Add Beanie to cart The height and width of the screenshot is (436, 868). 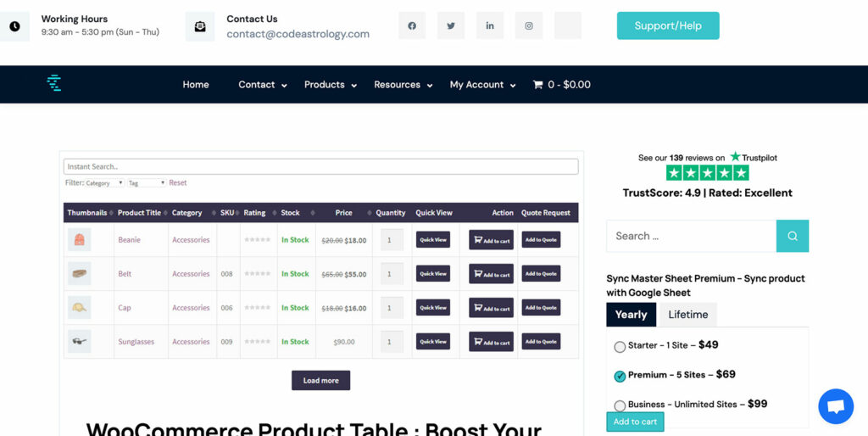tap(491, 240)
